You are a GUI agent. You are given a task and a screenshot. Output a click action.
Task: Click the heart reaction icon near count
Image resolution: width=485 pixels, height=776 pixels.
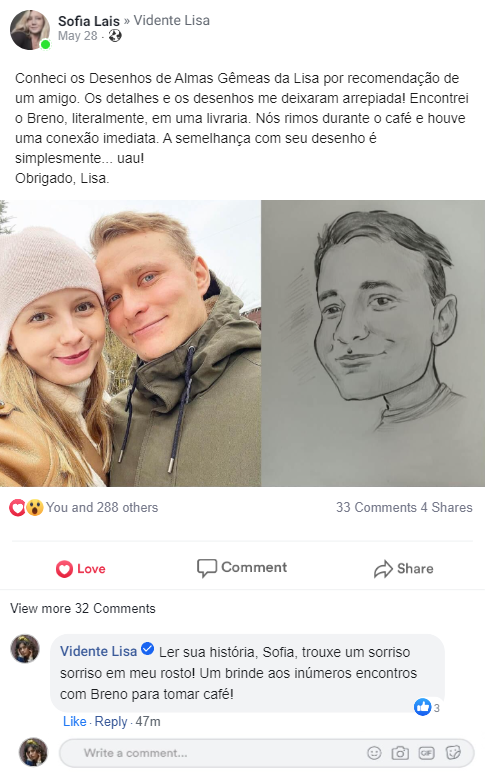point(17,507)
